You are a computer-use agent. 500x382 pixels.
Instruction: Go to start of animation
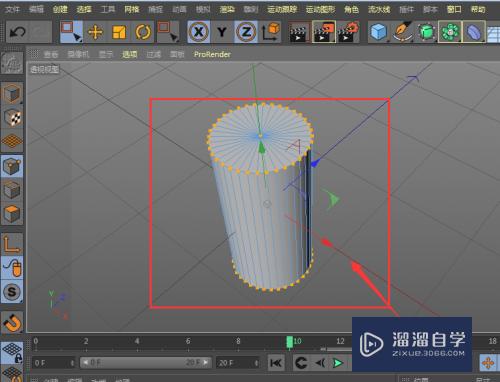coord(276,363)
